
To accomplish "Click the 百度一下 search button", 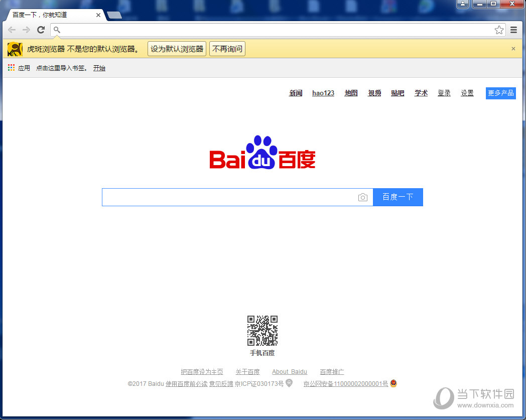I will tap(398, 197).
